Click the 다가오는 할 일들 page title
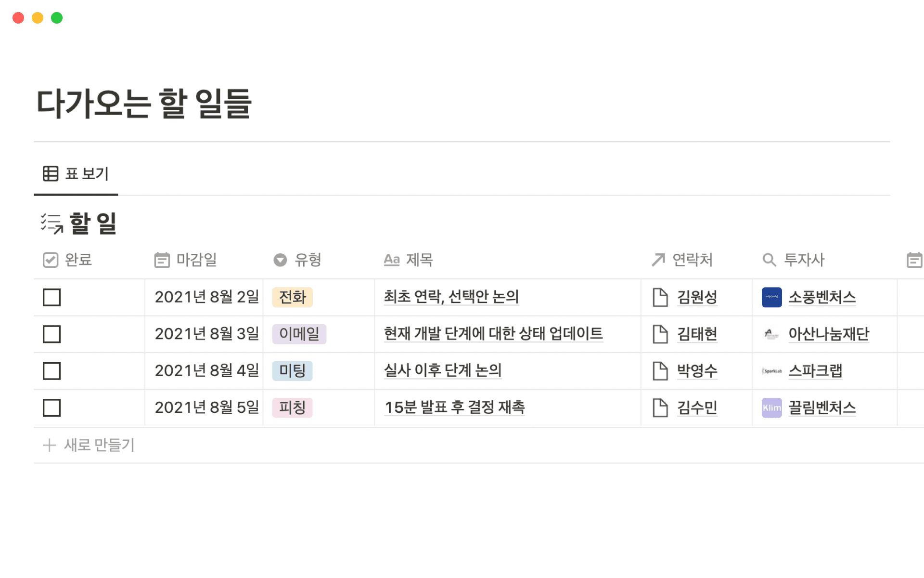Viewport: 924px width, 578px height. (144, 104)
